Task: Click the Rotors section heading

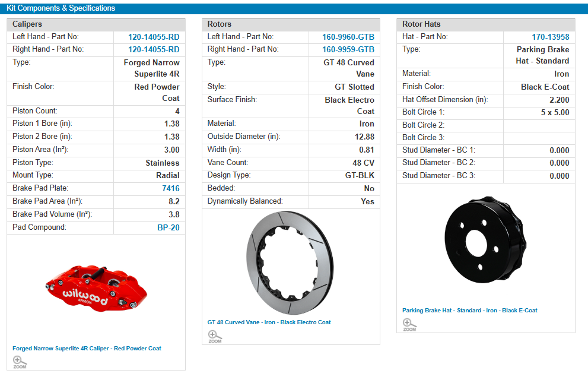Action: (220, 24)
